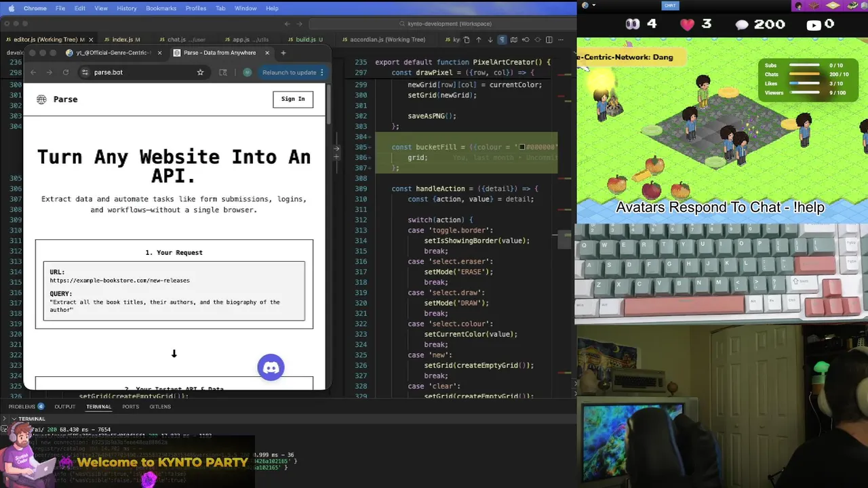Switch to the GITLENS panel tab

click(x=160, y=407)
